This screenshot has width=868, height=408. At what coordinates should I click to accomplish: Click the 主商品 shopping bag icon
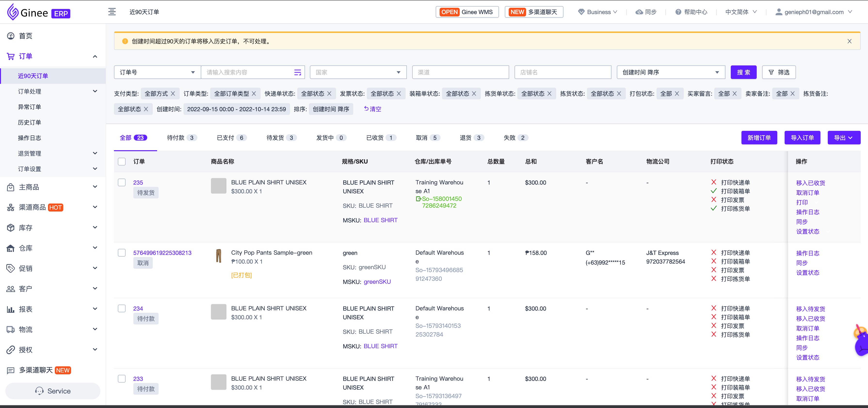[x=11, y=187]
